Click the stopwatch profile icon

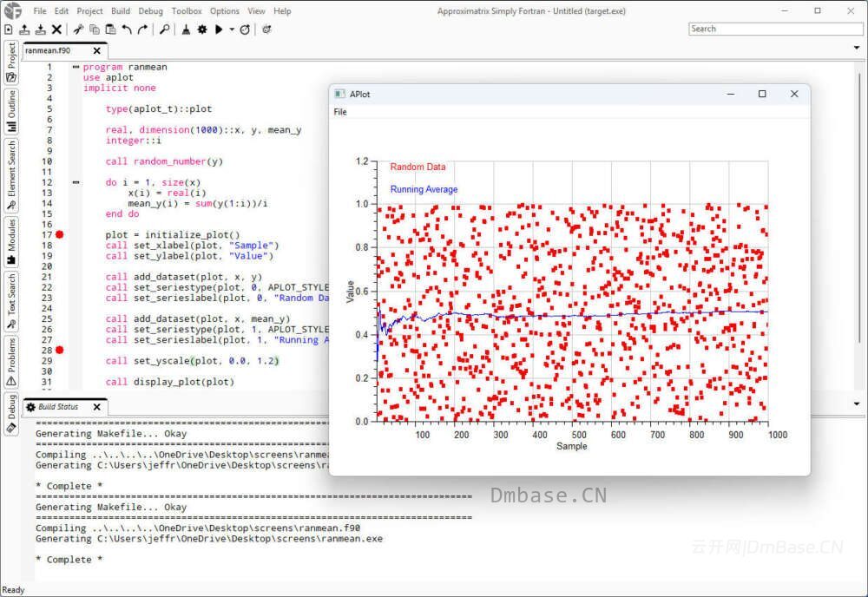(245, 30)
